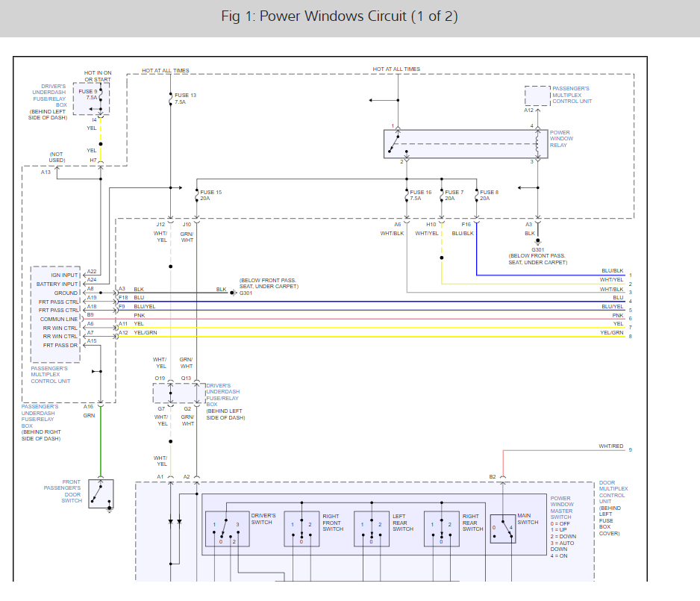Screen dimensions: 700x601
Task: Click the Fuse 15 20A label
Action: [210, 196]
